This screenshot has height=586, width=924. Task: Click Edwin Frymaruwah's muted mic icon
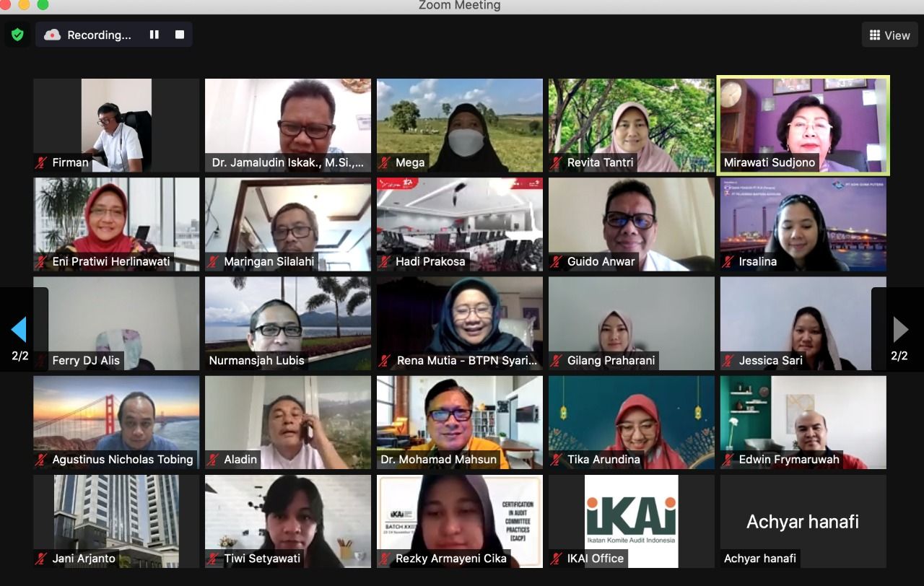pyautogui.click(x=729, y=459)
